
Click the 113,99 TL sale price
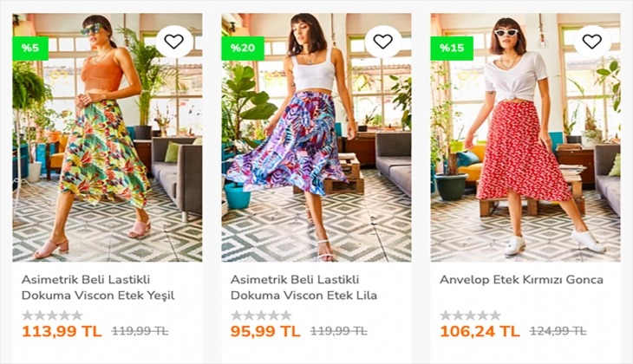tap(62, 331)
